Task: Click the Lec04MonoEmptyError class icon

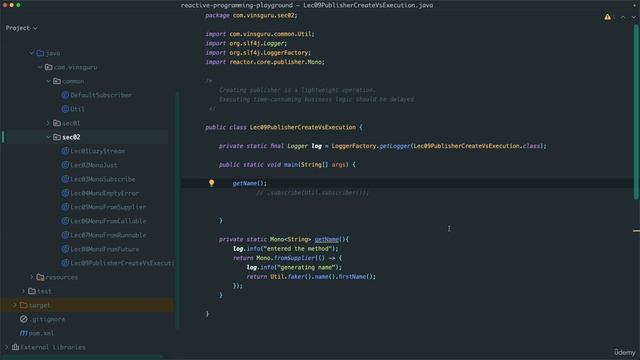Action: 65,193
